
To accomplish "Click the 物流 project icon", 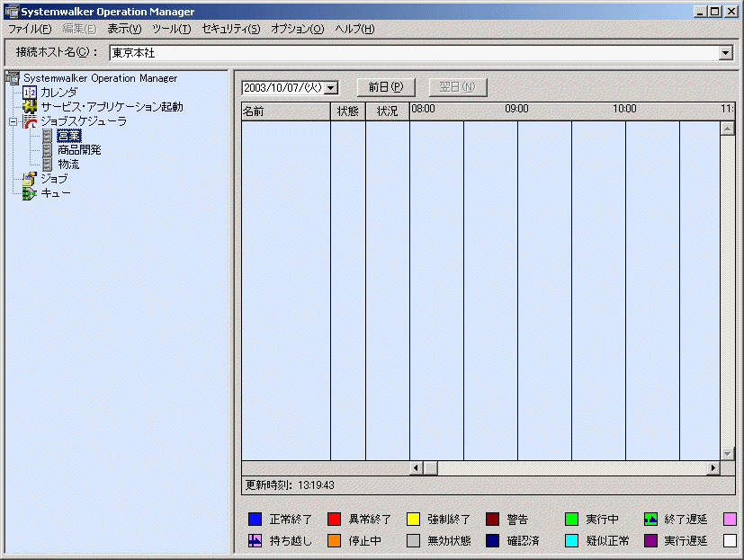I will [47, 164].
